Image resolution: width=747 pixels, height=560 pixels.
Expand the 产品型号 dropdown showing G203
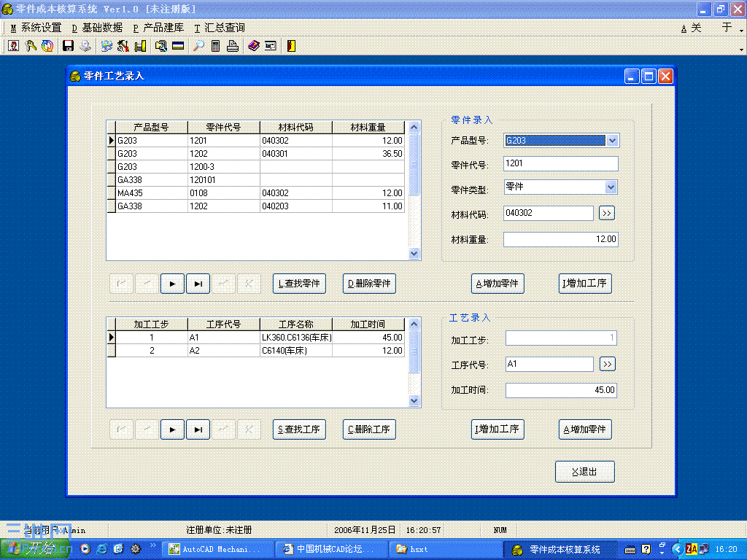click(x=612, y=141)
